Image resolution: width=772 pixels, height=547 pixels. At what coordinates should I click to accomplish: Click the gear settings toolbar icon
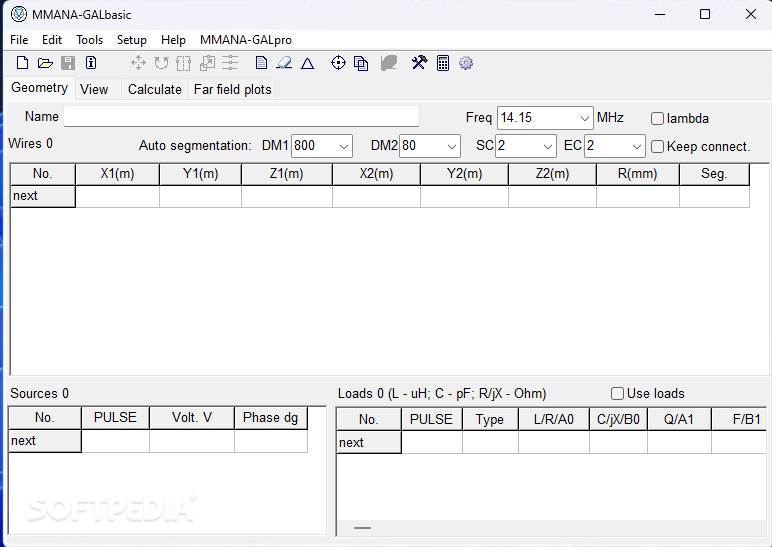click(x=466, y=63)
